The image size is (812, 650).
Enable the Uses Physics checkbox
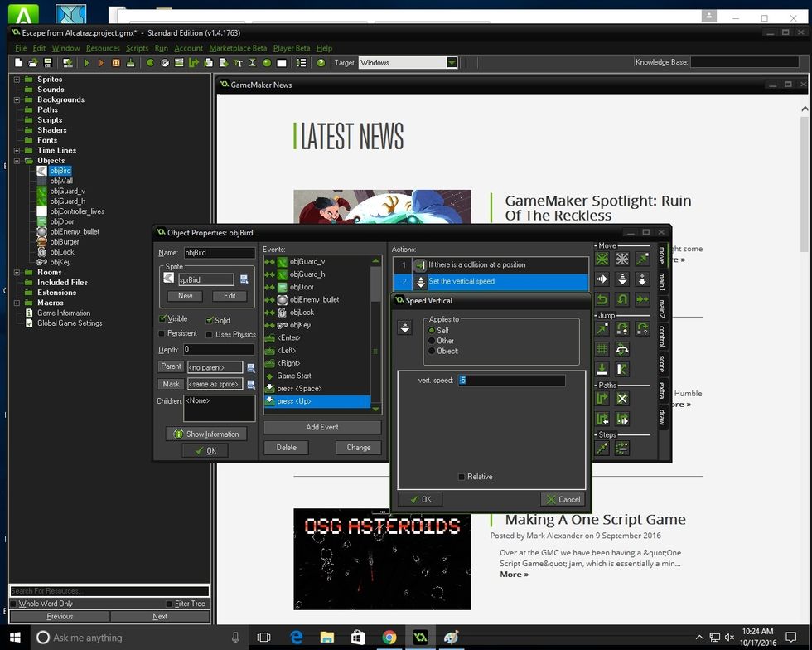209,335
